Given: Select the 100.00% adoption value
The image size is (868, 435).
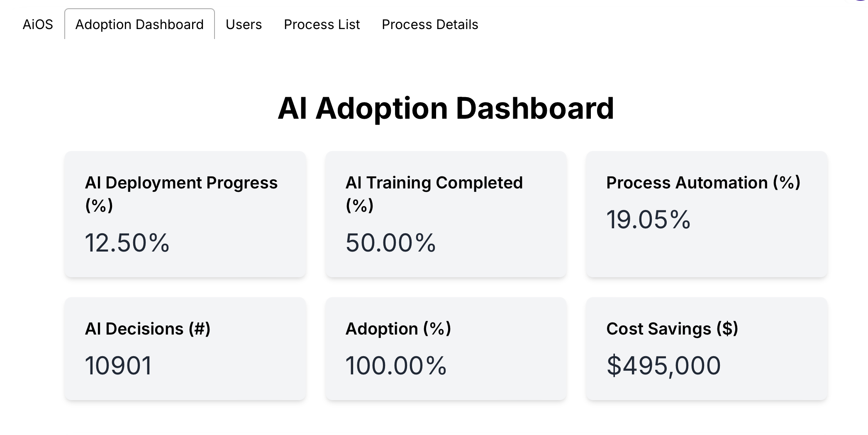Looking at the screenshot, I should tap(396, 366).
